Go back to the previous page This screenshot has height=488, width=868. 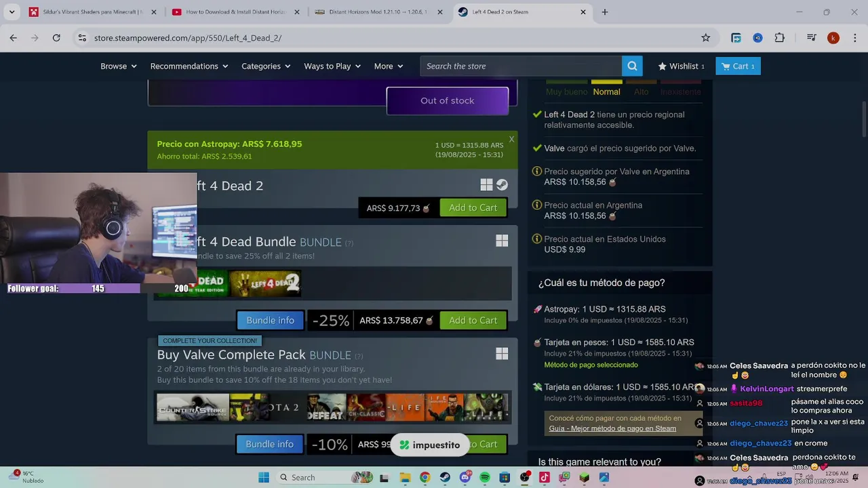pos(13,38)
